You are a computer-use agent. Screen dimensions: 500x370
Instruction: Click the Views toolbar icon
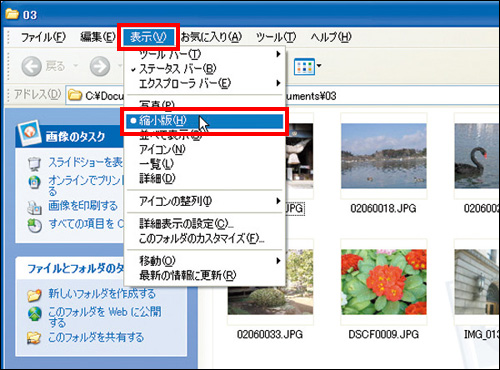304,66
